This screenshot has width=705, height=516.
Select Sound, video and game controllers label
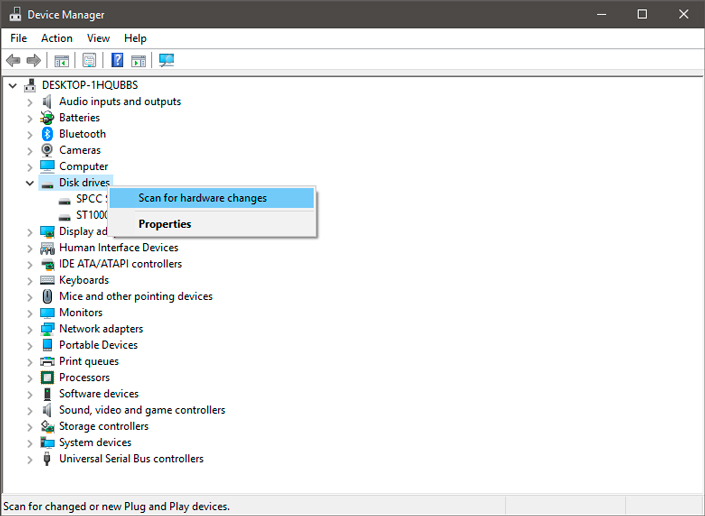coord(142,410)
